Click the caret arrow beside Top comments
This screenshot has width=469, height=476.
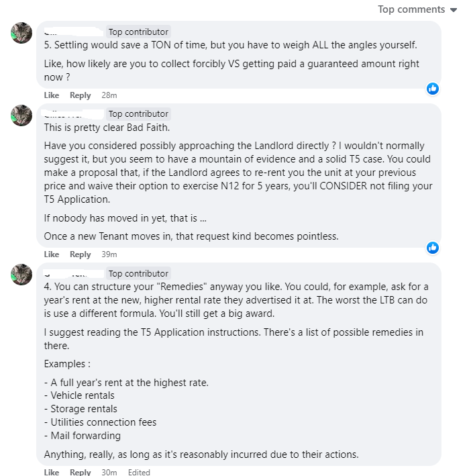click(454, 10)
